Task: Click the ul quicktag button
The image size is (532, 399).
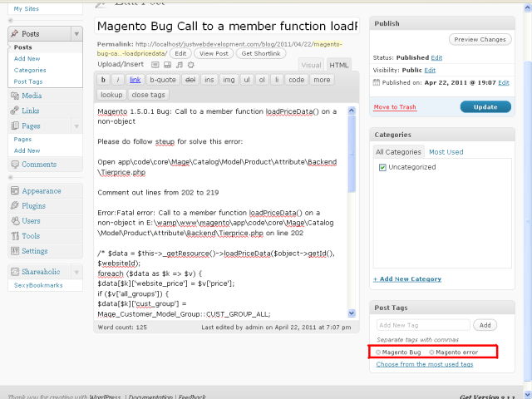Action: tap(247, 80)
